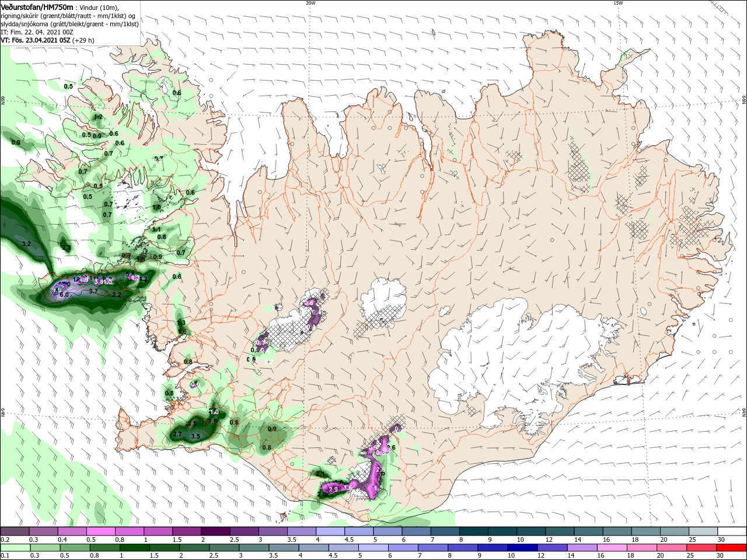The height and width of the screenshot is (560, 747).
Task: Select the "3.2" precipitation value on the map
Action: [x=26, y=244]
